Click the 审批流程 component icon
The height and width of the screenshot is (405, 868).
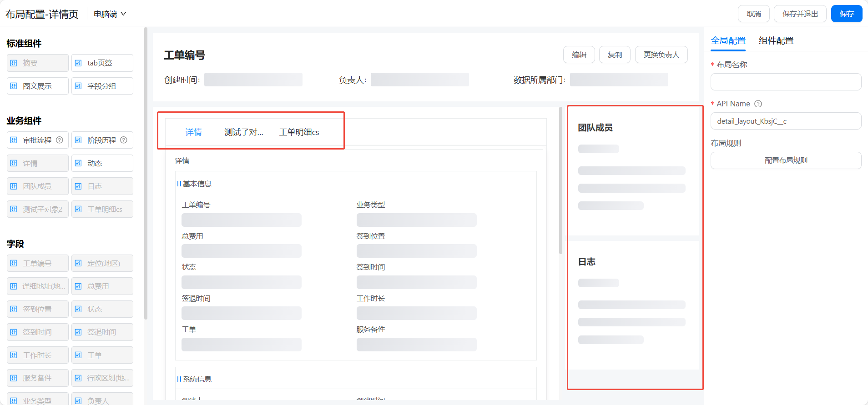pyautogui.click(x=14, y=140)
